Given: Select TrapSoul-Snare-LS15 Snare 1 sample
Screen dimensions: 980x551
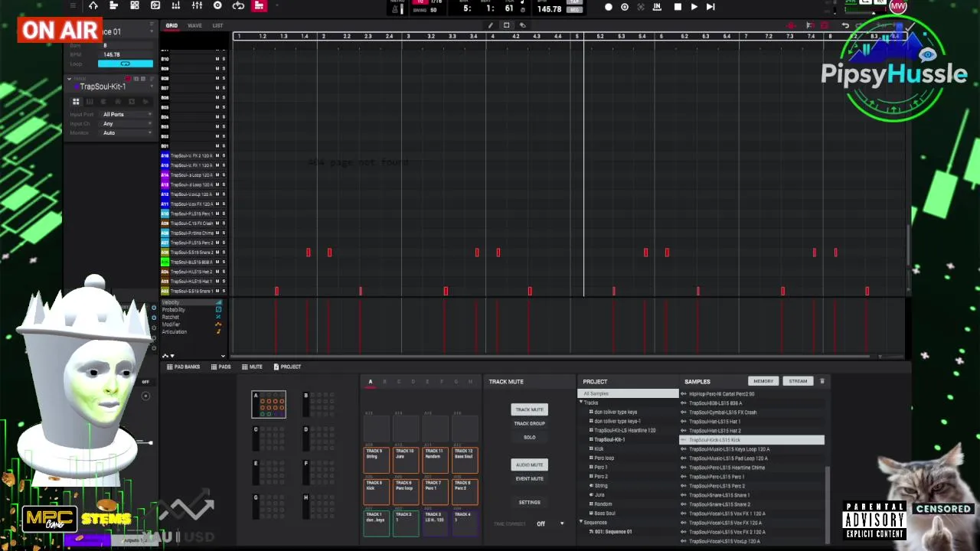Looking at the screenshot, I should click(x=720, y=495).
